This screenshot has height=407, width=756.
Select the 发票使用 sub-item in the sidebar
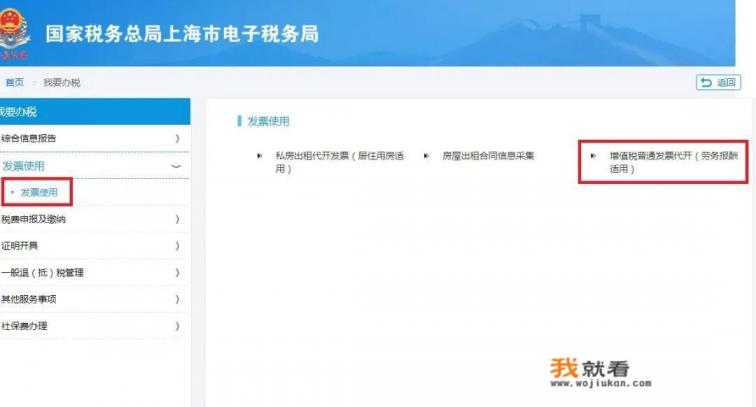point(39,192)
